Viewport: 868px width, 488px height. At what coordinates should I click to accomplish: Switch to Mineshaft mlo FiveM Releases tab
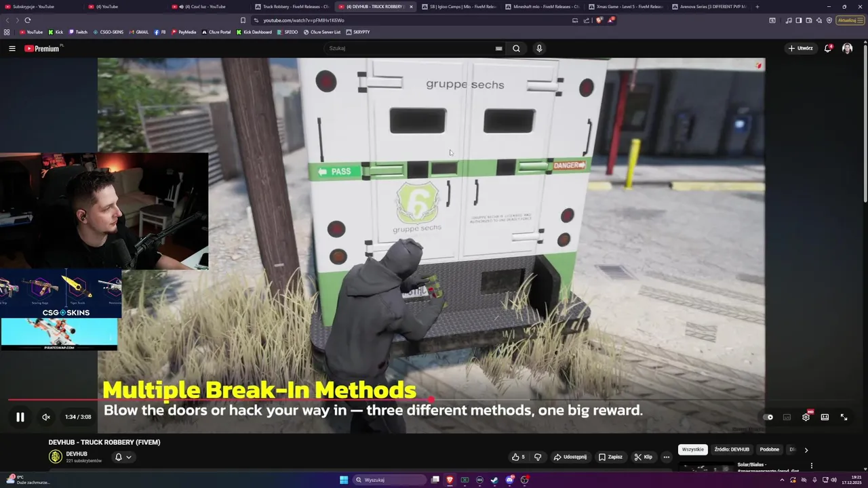coord(541,7)
